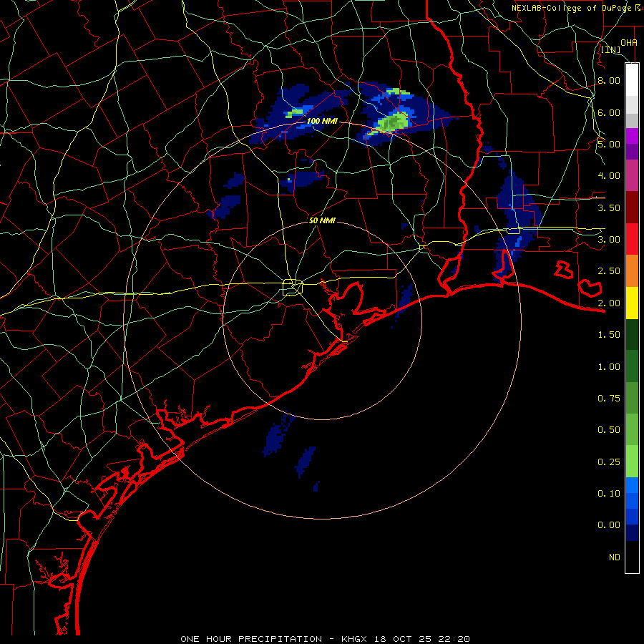Click the [IN] units label
644x644 pixels.
point(610,50)
